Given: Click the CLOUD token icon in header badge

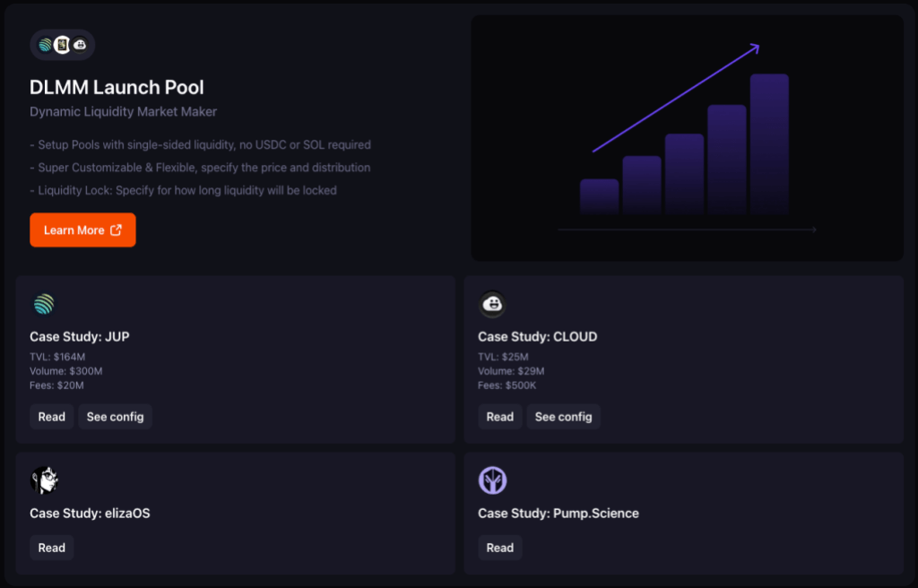Looking at the screenshot, I should 80,45.
